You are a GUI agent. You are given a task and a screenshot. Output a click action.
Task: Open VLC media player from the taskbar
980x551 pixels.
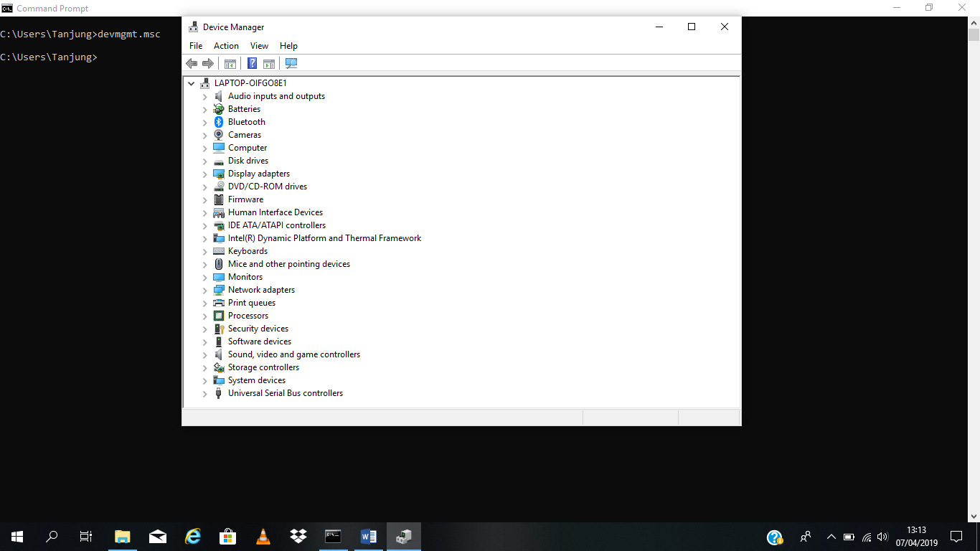coord(263,537)
